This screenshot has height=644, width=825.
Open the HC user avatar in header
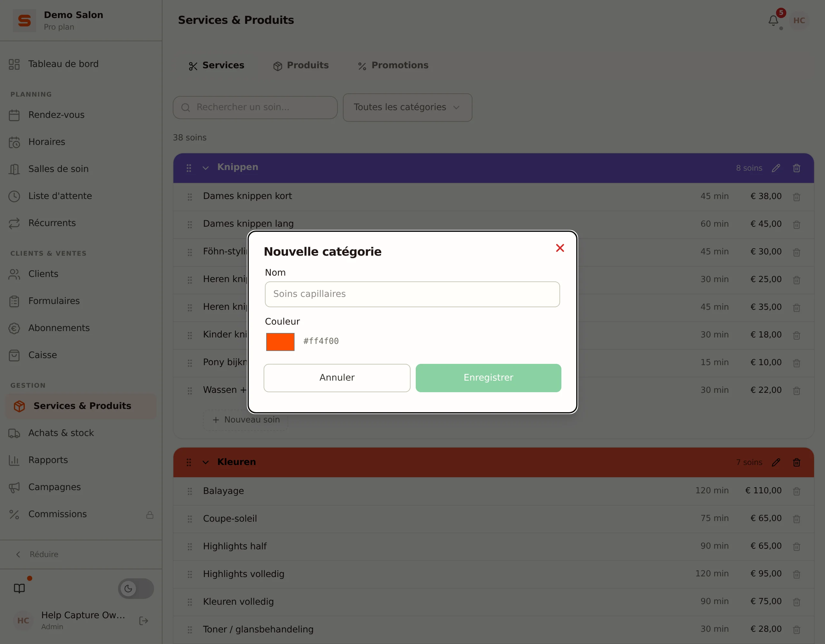(799, 20)
